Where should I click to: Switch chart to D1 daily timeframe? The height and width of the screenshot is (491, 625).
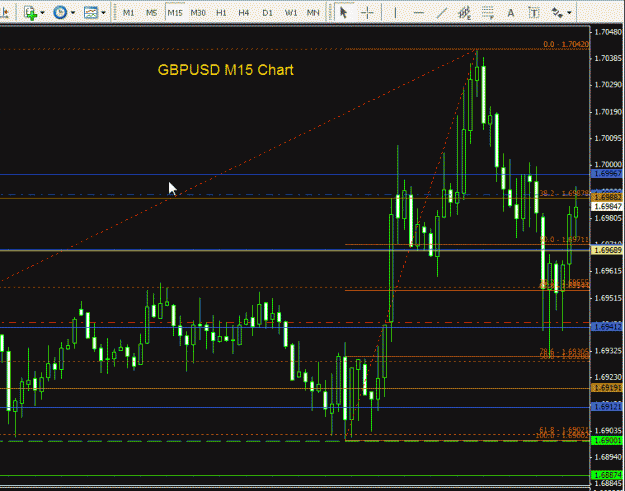pyautogui.click(x=267, y=13)
